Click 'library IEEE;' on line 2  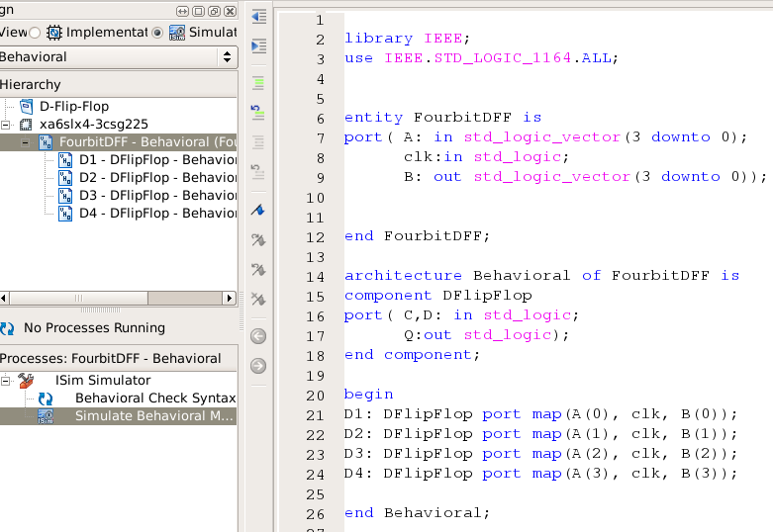(407, 38)
